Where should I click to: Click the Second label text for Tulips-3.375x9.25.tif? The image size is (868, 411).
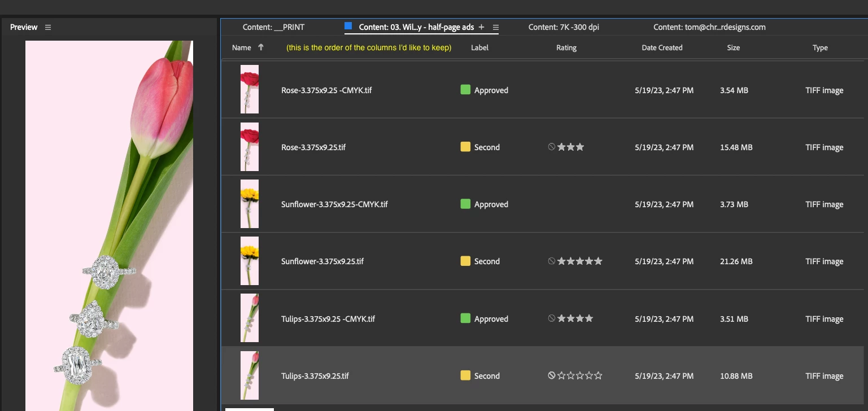487,376
